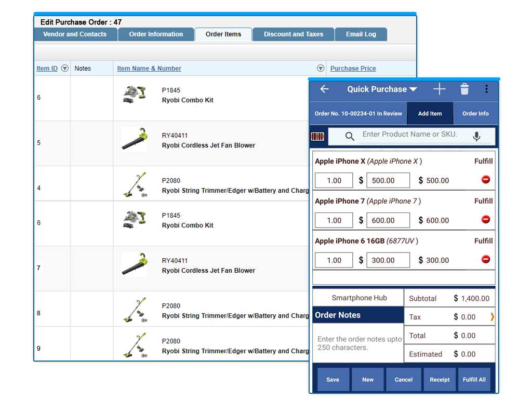
Task: Edit quantity field for Apple iPhone X
Action: coord(334,180)
